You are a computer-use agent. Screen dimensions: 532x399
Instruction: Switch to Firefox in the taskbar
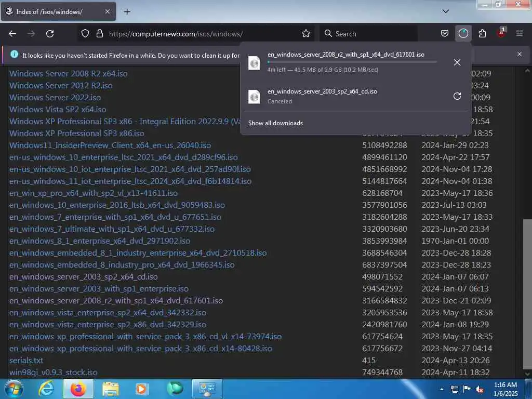(78, 389)
